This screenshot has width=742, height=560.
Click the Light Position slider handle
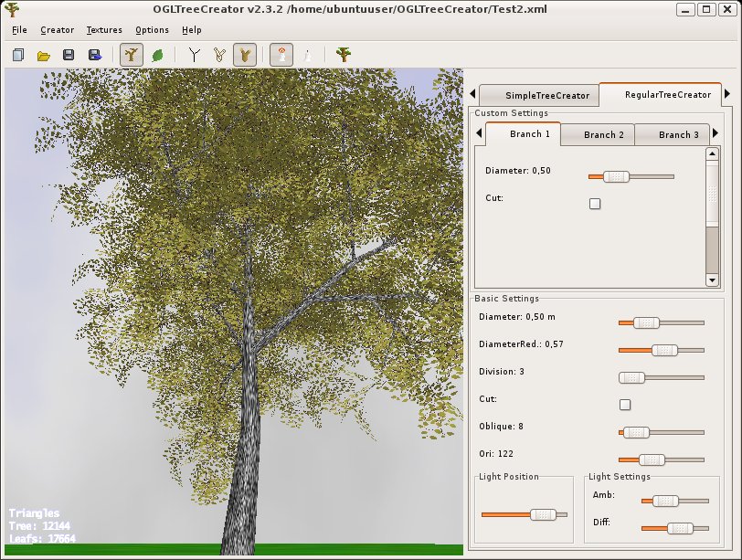click(544, 514)
